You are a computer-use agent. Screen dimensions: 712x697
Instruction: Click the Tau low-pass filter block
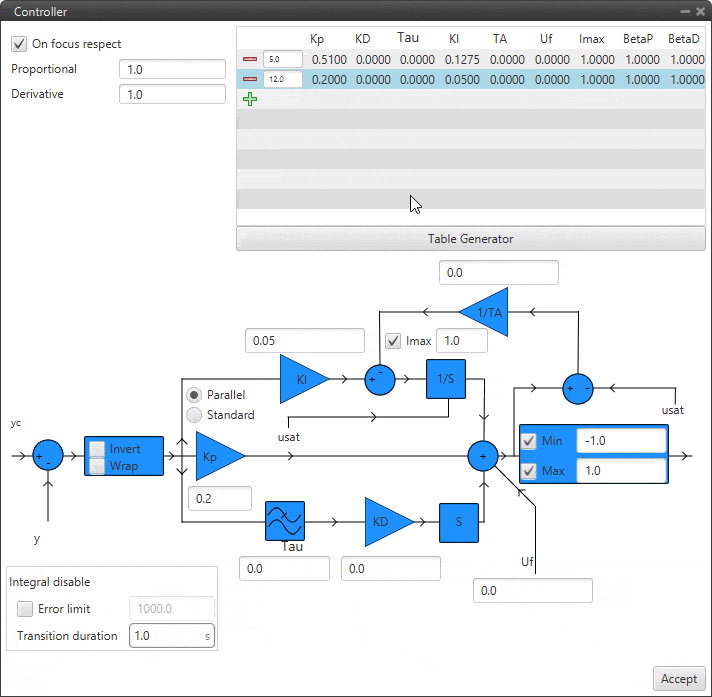284,521
